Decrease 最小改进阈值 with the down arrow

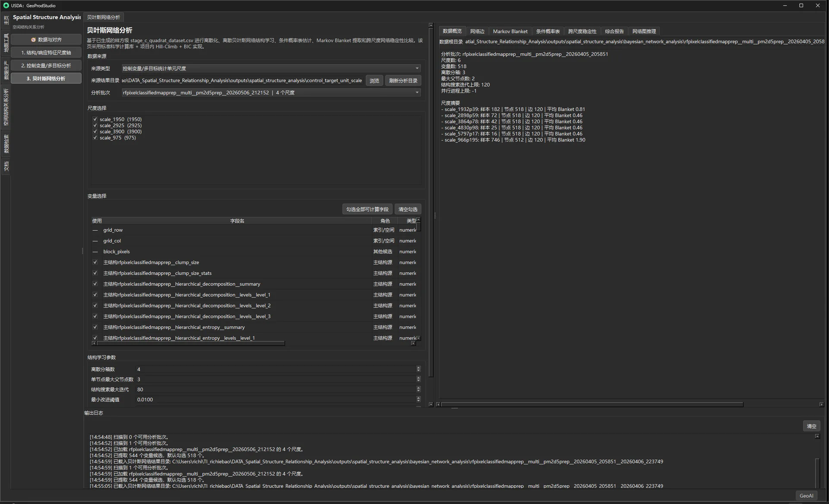(x=418, y=401)
